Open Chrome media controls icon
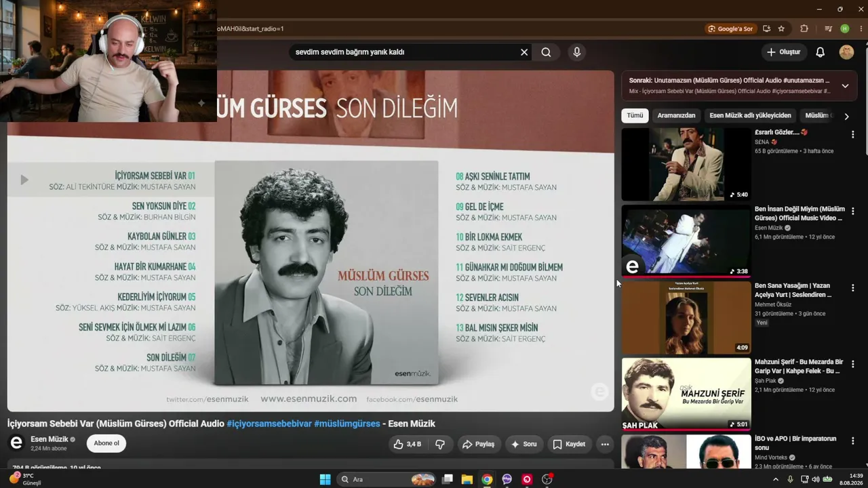 829,28
